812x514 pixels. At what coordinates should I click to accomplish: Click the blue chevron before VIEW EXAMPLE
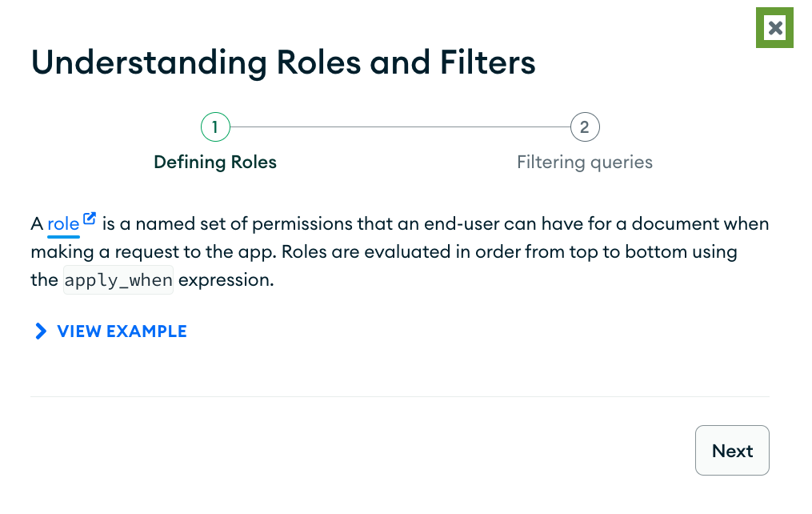point(40,331)
